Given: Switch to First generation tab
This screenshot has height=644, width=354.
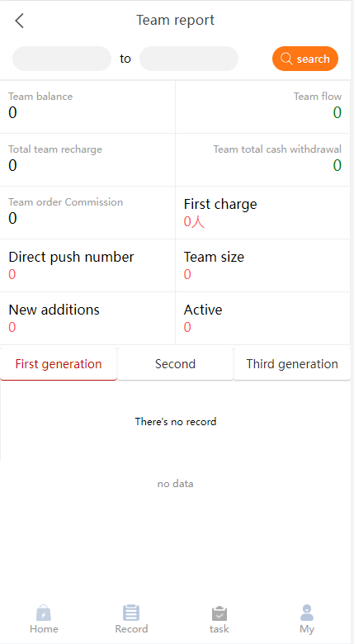Looking at the screenshot, I should (59, 364).
